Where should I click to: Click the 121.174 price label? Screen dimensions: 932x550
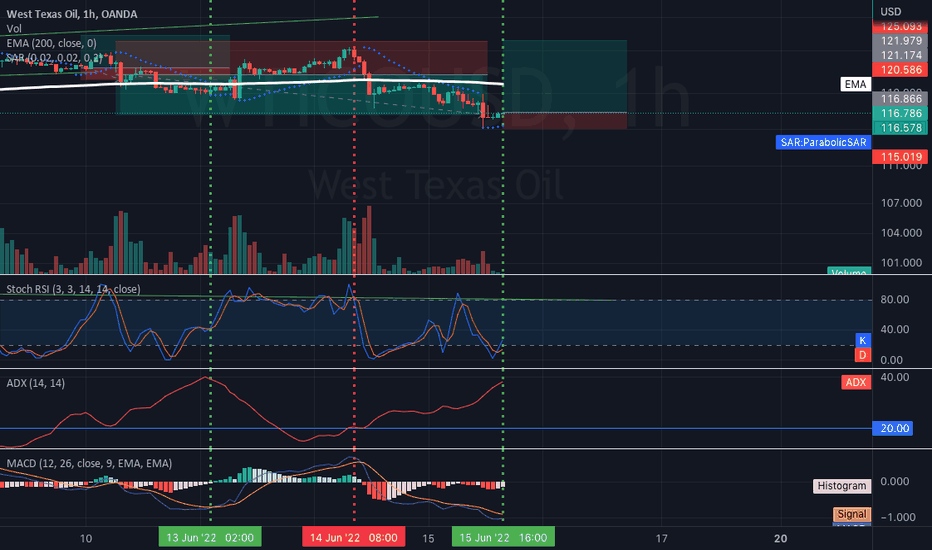point(900,55)
